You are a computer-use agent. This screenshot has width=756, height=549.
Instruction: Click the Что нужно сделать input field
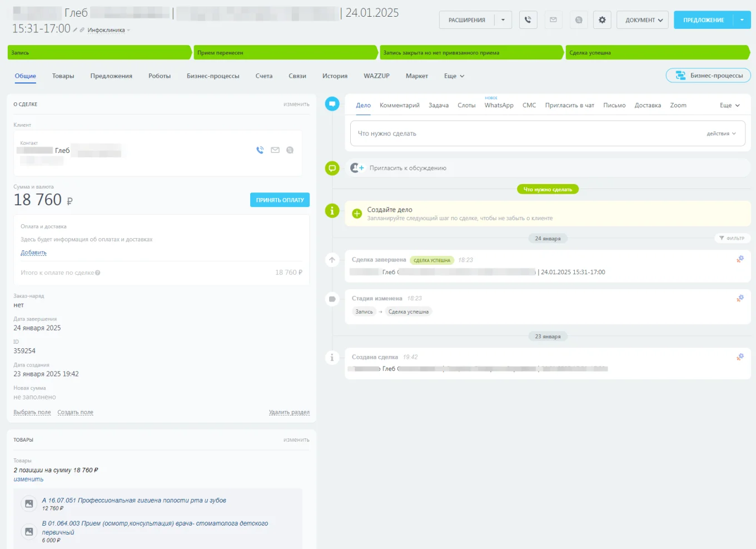523,133
